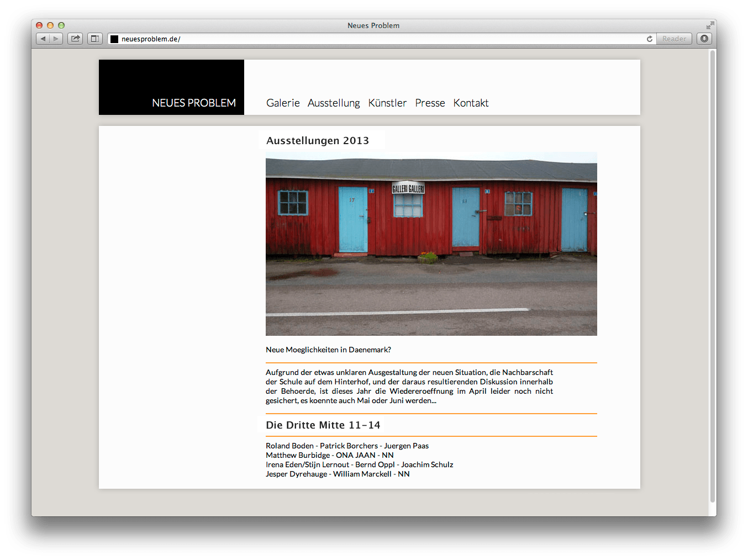The height and width of the screenshot is (560, 748).
Task: Click the Reader button
Action: (x=674, y=39)
